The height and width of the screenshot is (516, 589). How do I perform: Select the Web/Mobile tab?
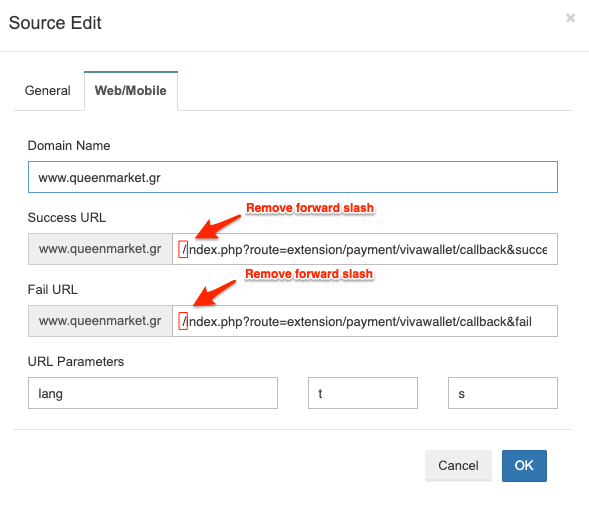coord(131,91)
